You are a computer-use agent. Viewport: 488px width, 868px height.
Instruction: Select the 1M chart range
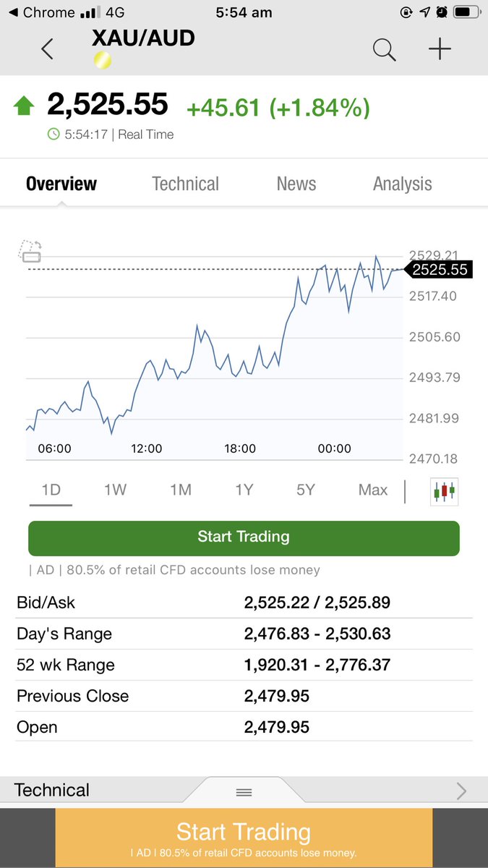point(180,490)
